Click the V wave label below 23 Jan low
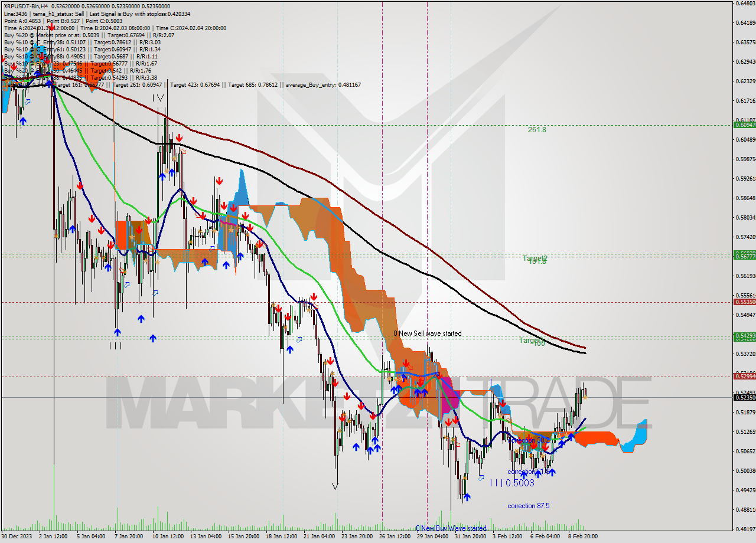This screenshot has height=543, width=756. [x=335, y=486]
